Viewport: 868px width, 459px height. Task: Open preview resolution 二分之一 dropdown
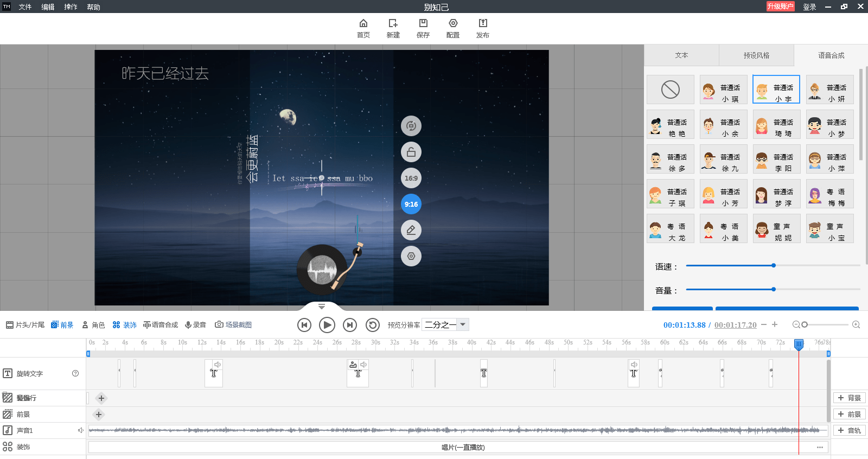[445, 324]
